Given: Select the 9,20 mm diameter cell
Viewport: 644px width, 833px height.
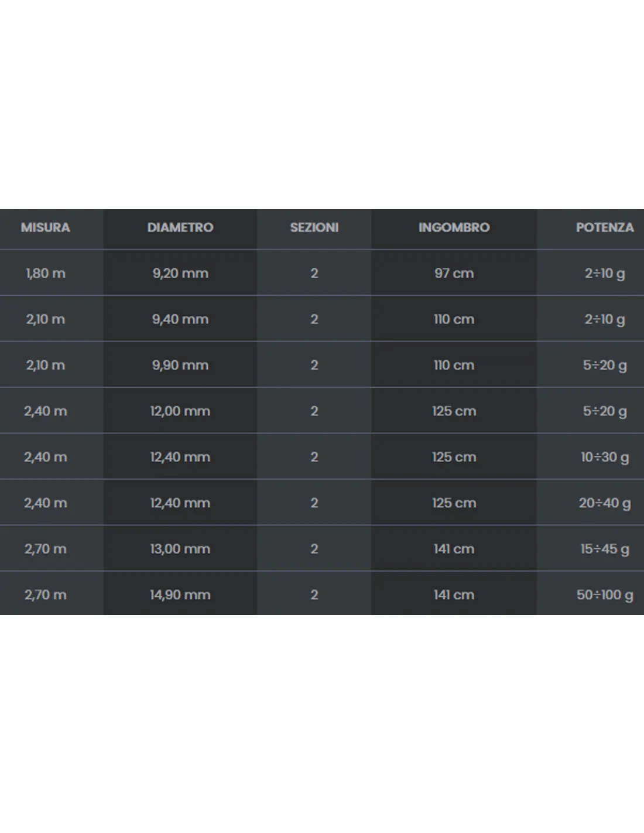Looking at the screenshot, I should click(180, 273).
